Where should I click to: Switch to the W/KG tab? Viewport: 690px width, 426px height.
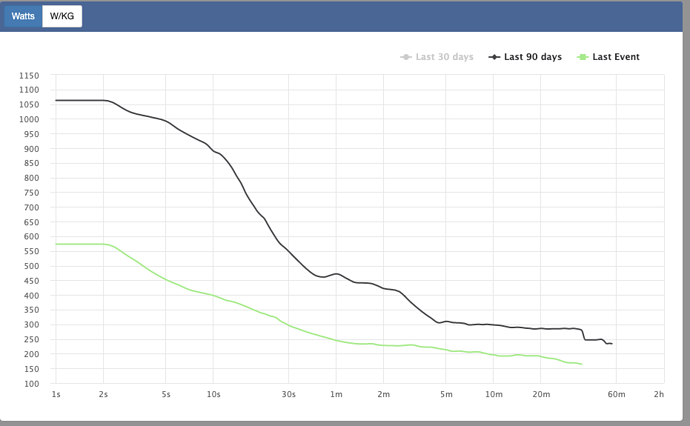click(x=62, y=16)
